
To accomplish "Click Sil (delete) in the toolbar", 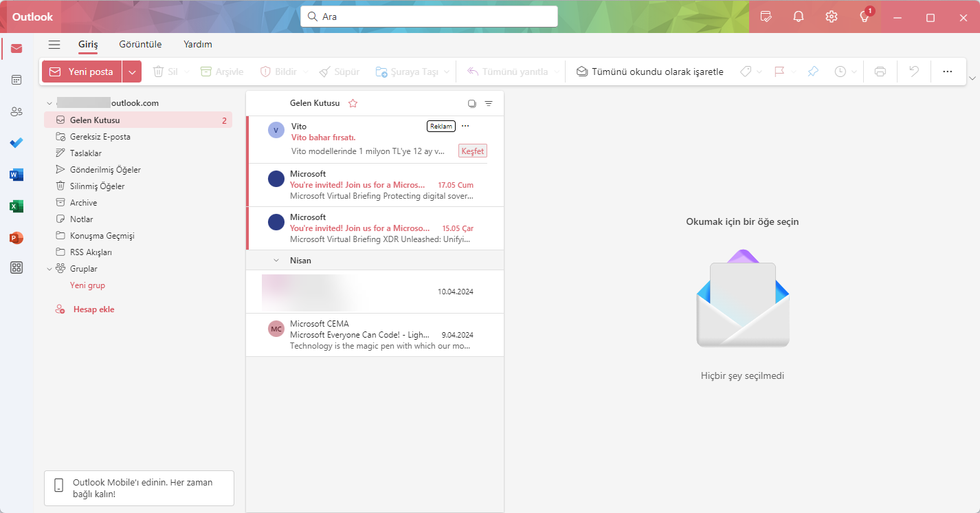I will coord(165,72).
